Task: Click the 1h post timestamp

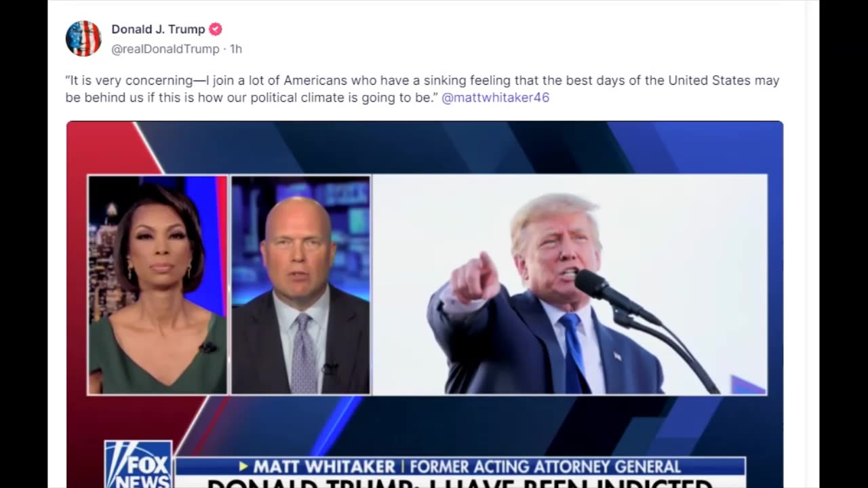Action: pyautogui.click(x=236, y=49)
